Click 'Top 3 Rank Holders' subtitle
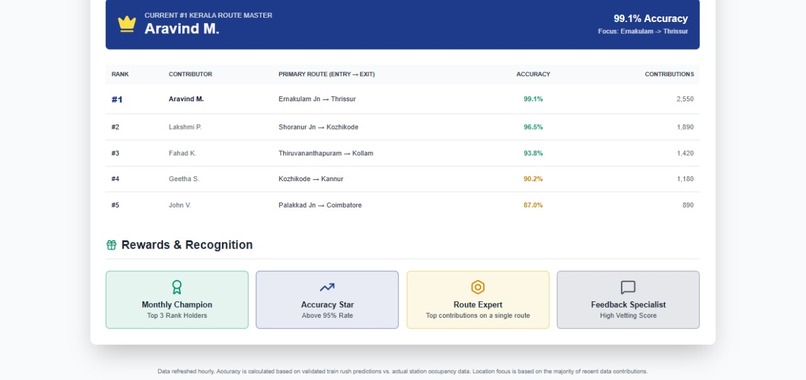This screenshot has width=806, height=380. coord(177,316)
